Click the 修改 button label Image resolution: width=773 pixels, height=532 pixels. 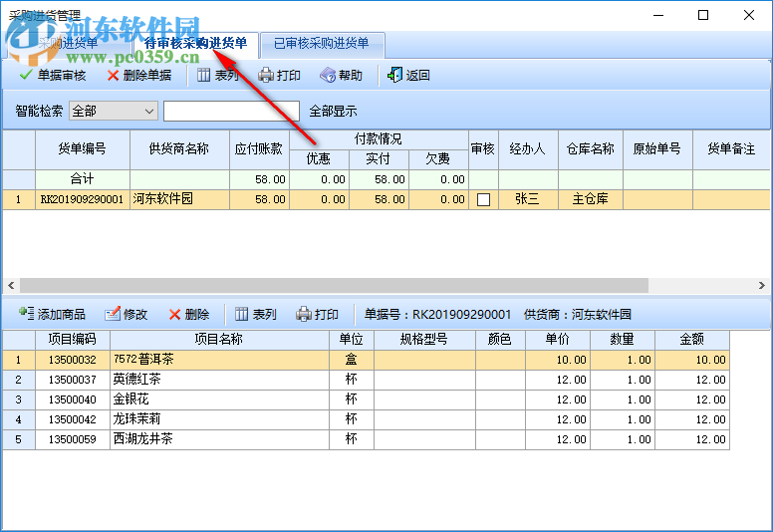[x=135, y=314]
